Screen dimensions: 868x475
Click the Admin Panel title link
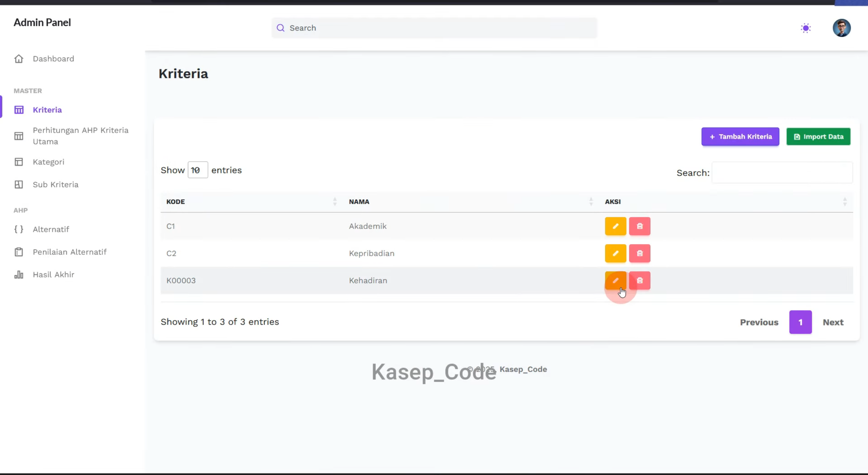coord(42,22)
